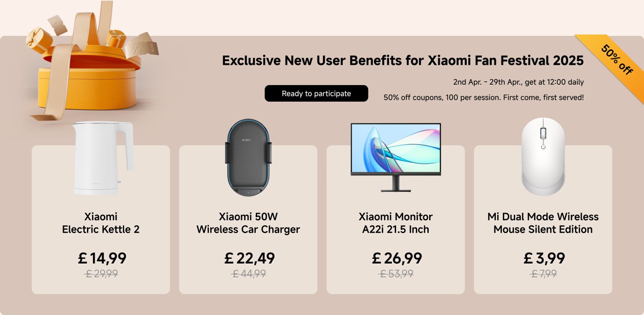Click the 50% off coupons description text
Screen dimensions: 644x315
point(484,97)
